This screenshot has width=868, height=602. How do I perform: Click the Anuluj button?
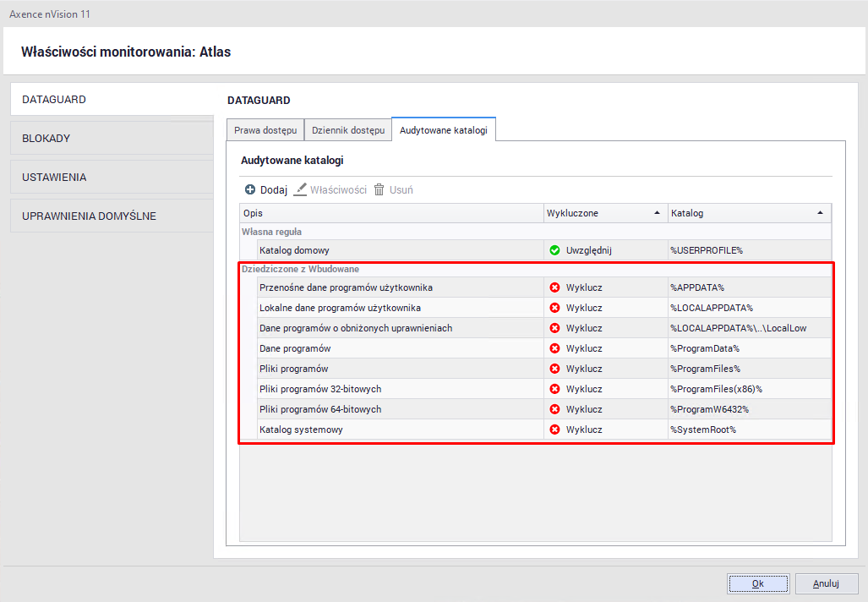826,583
